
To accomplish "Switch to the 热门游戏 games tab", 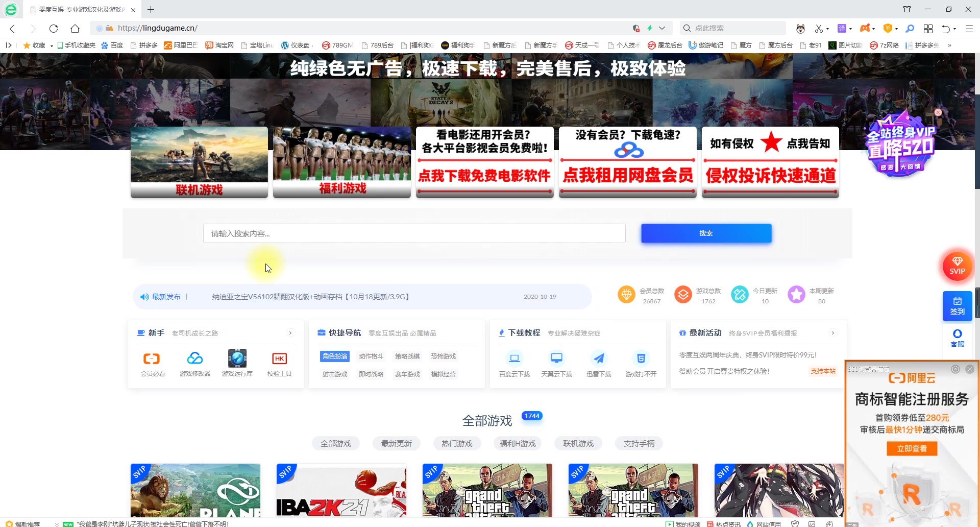I will pos(457,444).
